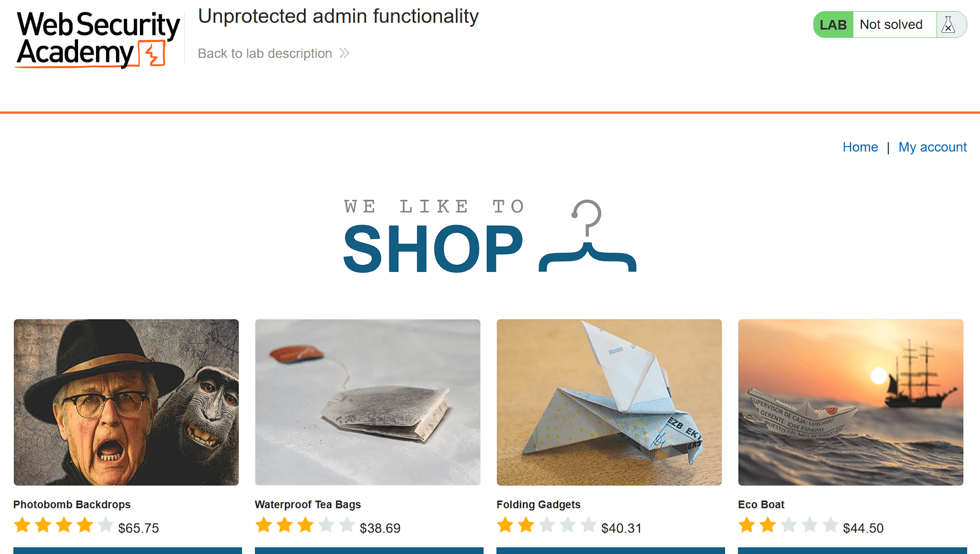Click the Not solved status label
This screenshot has width=980, height=554.
click(891, 24)
